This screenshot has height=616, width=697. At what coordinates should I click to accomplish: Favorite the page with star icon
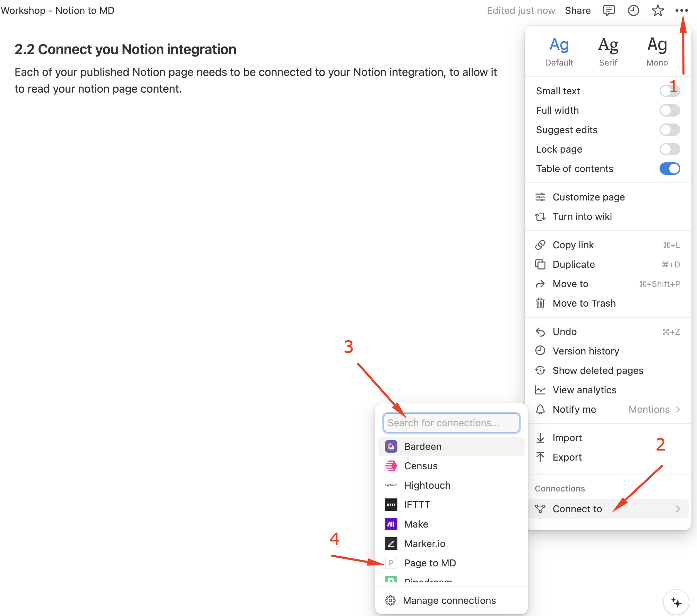pyautogui.click(x=657, y=10)
